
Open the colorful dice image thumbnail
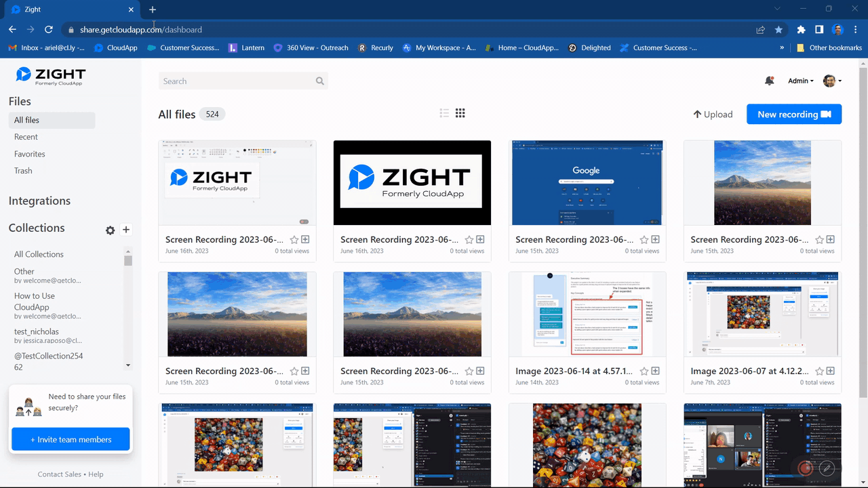pyautogui.click(x=587, y=445)
